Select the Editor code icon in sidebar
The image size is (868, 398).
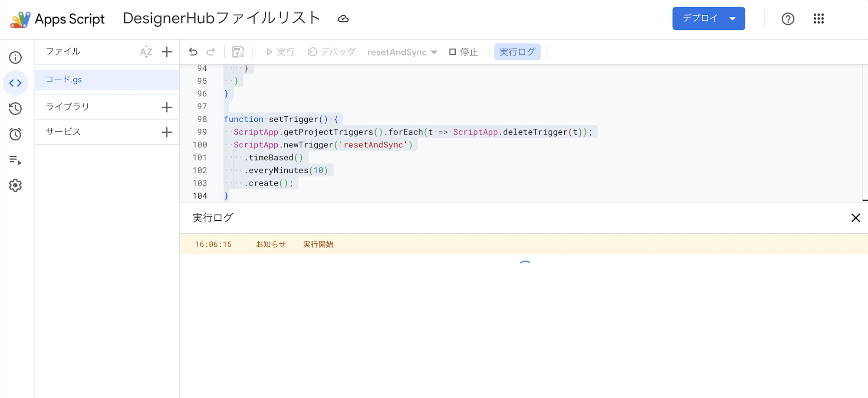(x=15, y=83)
